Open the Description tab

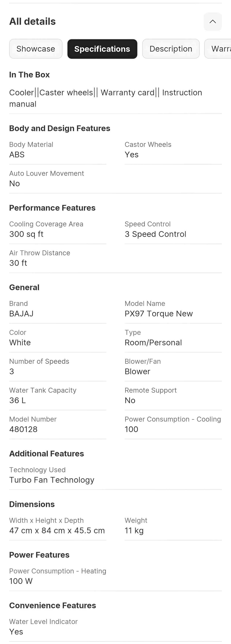pos(171,49)
